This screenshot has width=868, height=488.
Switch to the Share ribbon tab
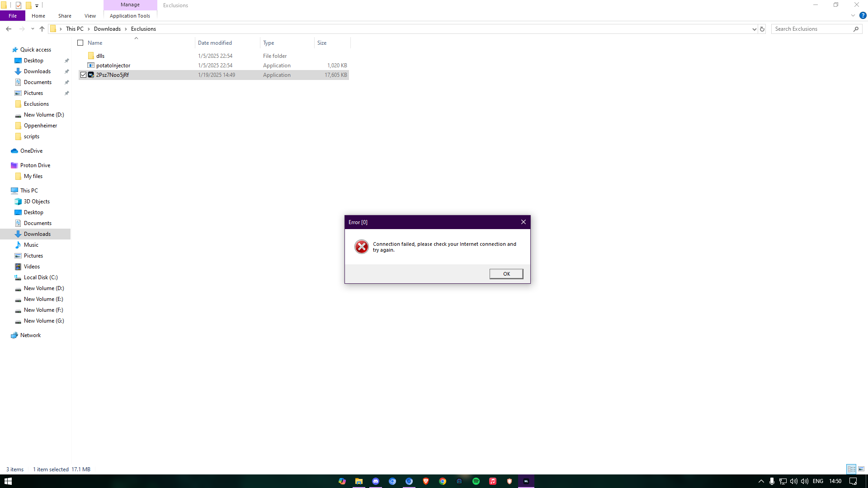click(65, 16)
